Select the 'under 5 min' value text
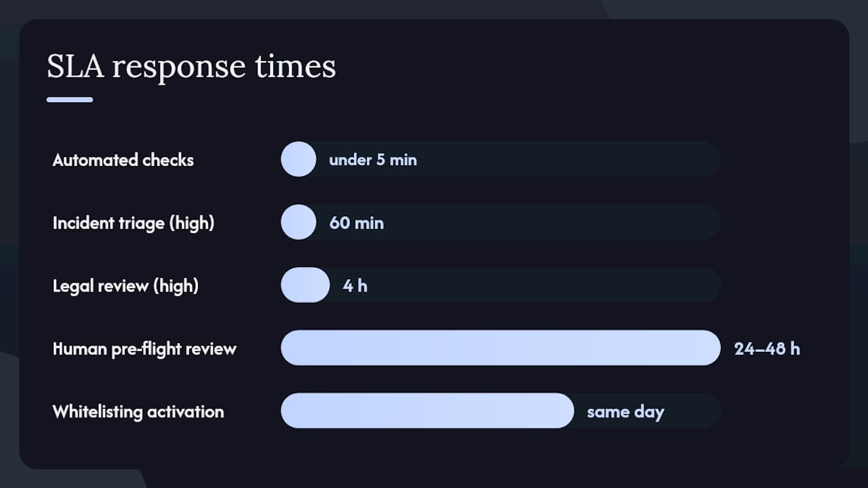The width and height of the screenshot is (868, 488). (x=373, y=160)
